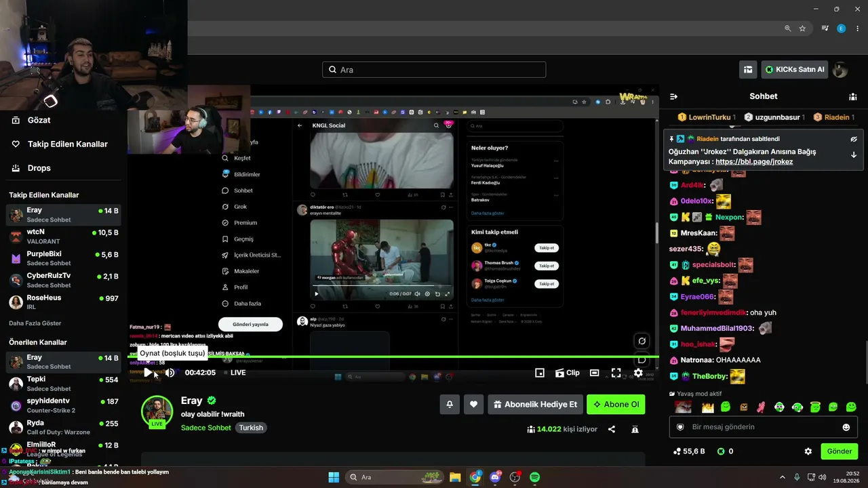Open the chat users list icon

pos(853,96)
